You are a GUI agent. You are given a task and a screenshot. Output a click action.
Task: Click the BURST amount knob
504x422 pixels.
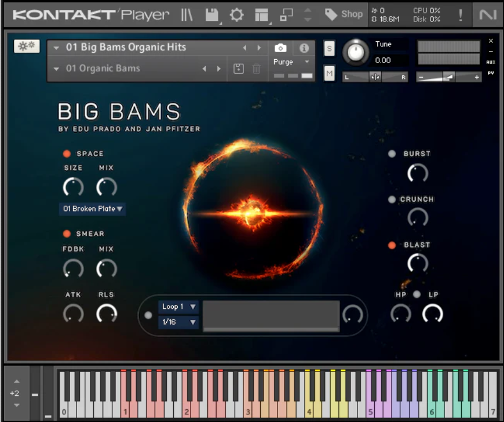pos(418,173)
